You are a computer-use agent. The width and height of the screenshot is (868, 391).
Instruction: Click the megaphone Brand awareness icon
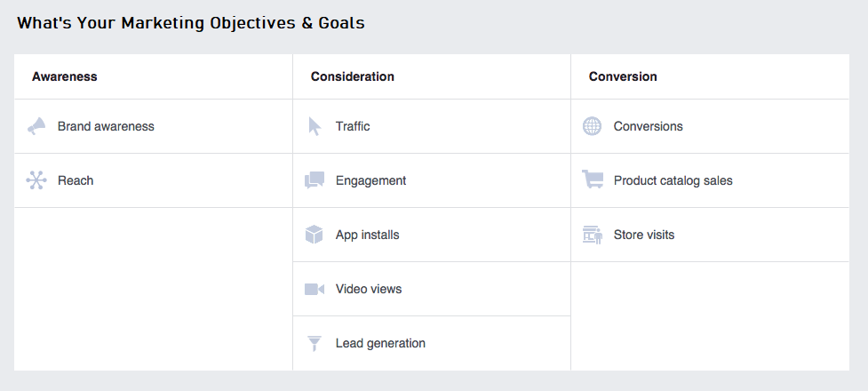pyautogui.click(x=36, y=127)
